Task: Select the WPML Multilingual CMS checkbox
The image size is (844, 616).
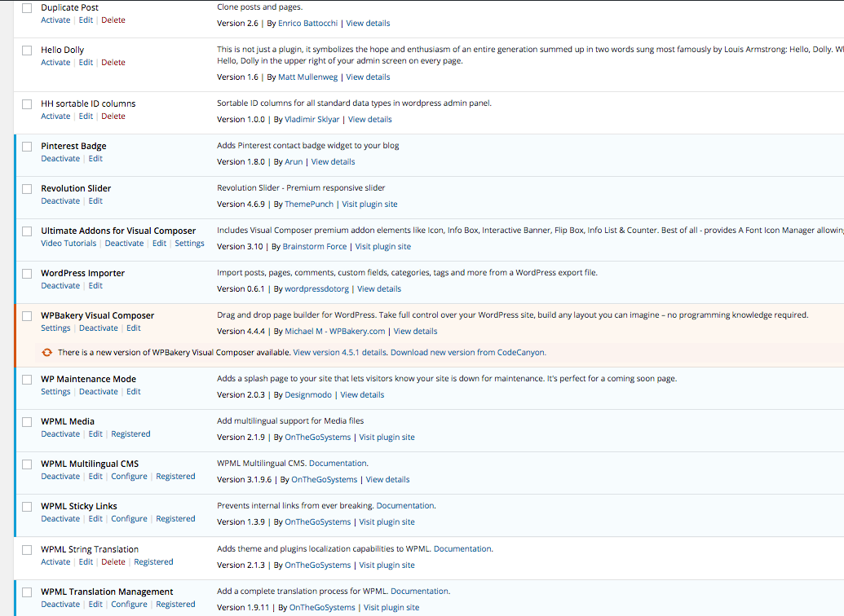Action: click(27, 464)
